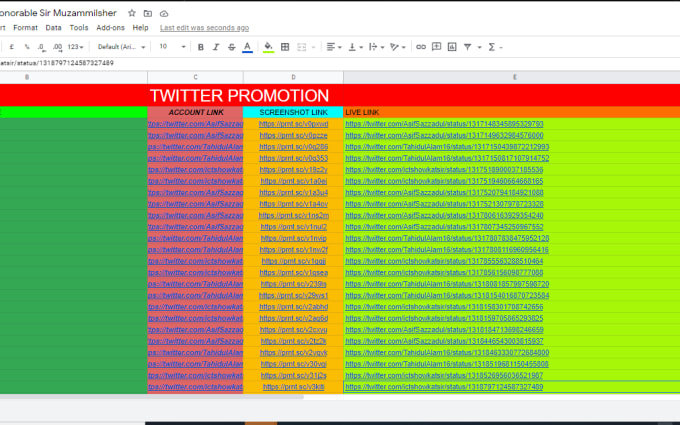
Task: Toggle italic formatting
Action: [216, 47]
